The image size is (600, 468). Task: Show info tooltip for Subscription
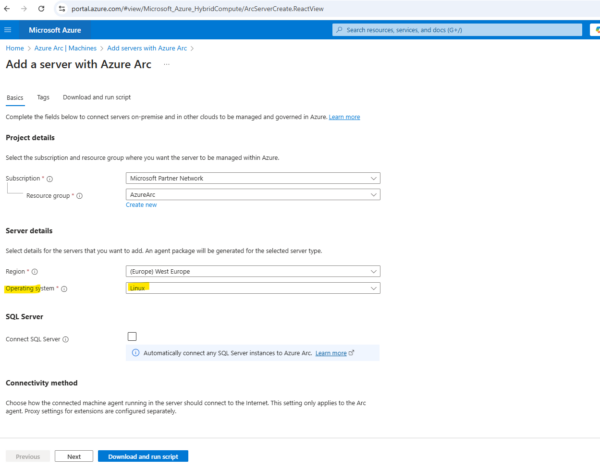(50, 179)
